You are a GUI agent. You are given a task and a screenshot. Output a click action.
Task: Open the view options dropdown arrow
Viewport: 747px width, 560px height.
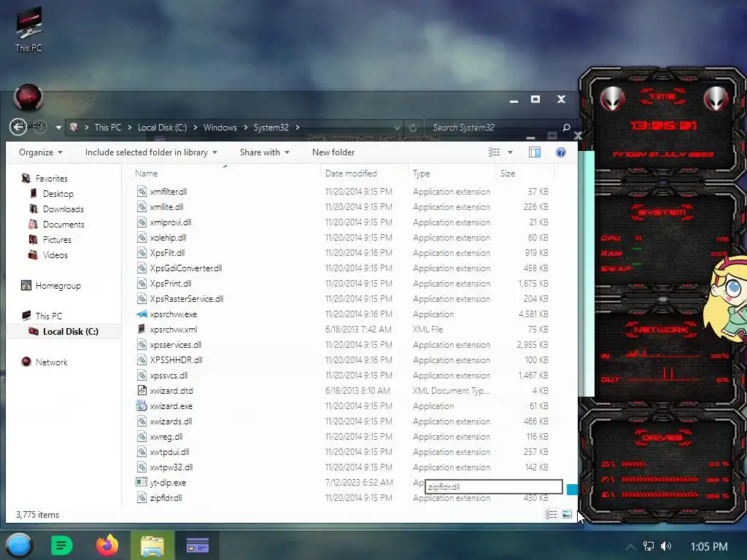[510, 152]
